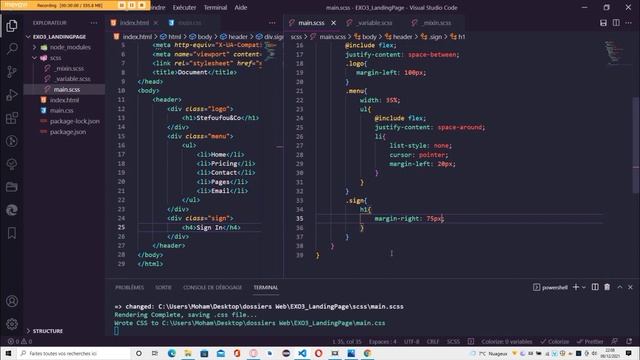This screenshot has height=360, width=640.
Task: Toggle Colorize in the status bar
Action: pyautogui.click(x=554, y=342)
